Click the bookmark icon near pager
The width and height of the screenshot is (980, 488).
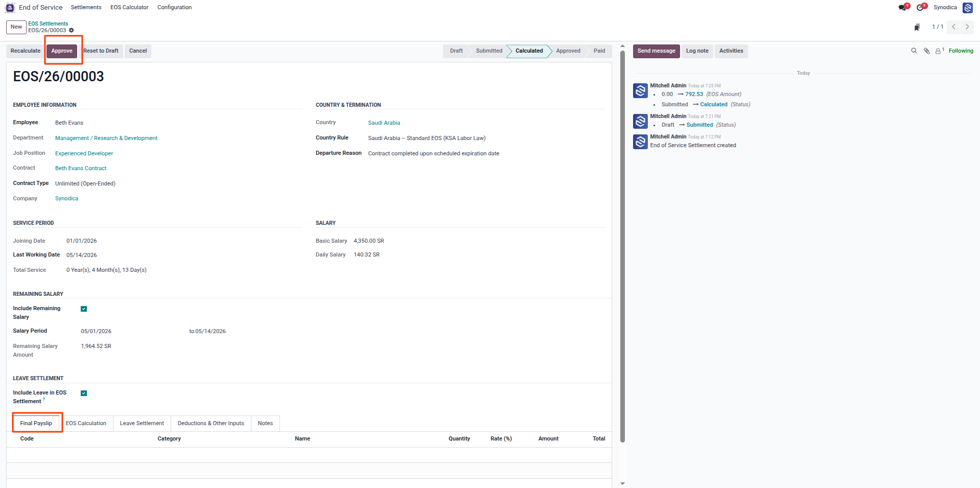coord(917,27)
